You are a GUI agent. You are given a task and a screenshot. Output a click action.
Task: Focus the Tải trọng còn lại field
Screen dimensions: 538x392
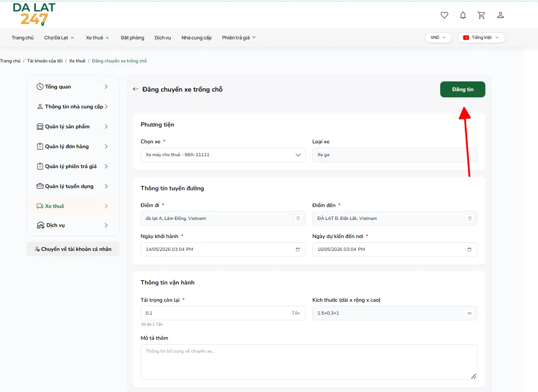[x=223, y=313]
